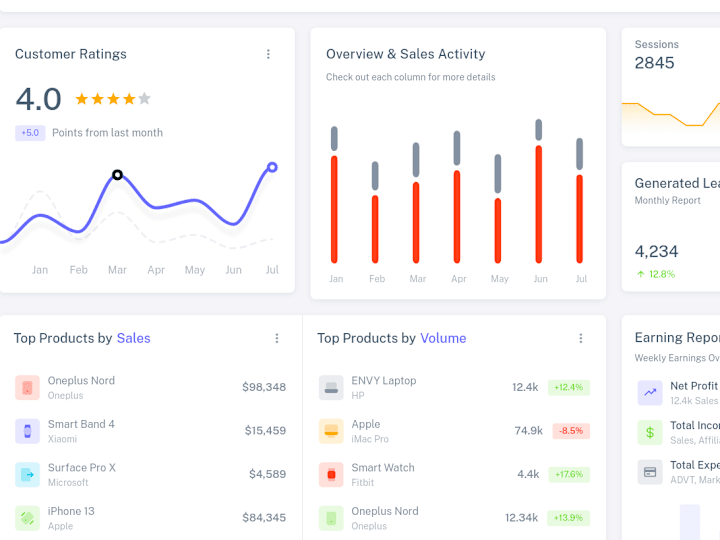Screen dimensions: 720x540
Task: Click the first orange rating star
Action: (x=82, y=98)
